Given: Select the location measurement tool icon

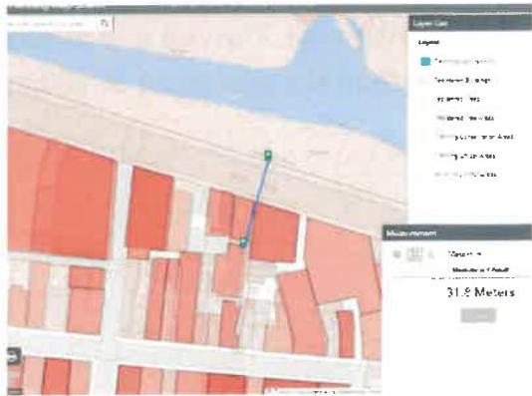Looking at the screenshot, I should click(x=431, y=253).
